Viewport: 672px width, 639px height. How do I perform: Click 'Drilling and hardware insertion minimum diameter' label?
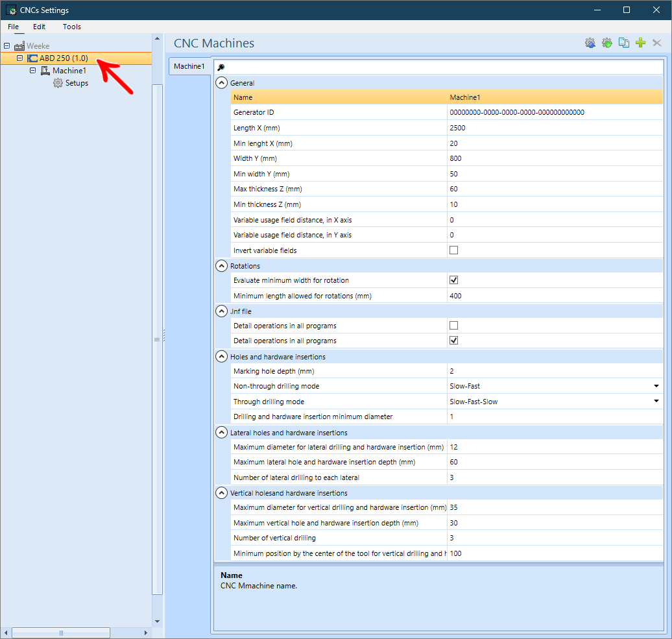pyautogui.click(x=313, y=416)
